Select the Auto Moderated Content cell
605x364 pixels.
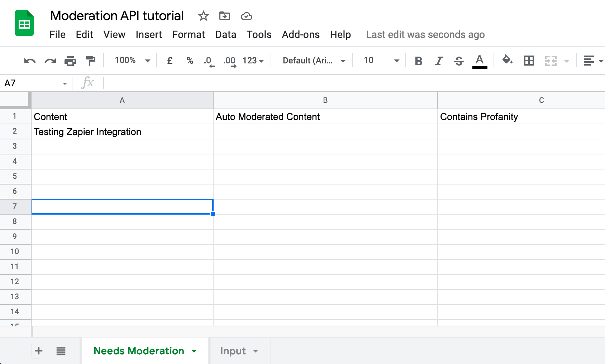[x=325, y=117]
